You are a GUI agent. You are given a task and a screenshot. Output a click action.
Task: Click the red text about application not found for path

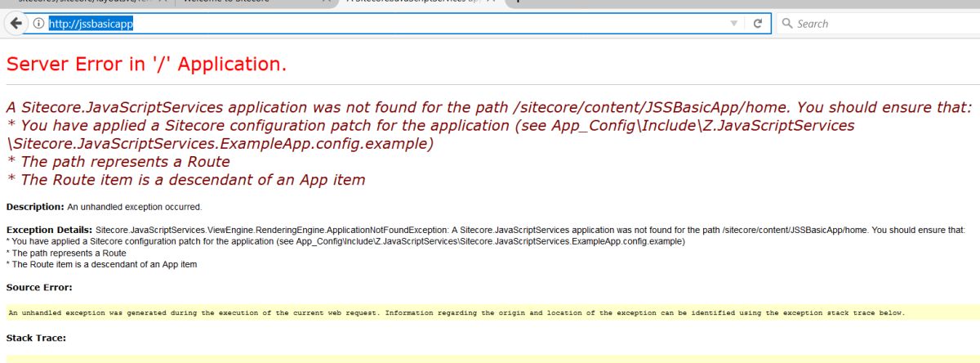click(x=489, y=108)
